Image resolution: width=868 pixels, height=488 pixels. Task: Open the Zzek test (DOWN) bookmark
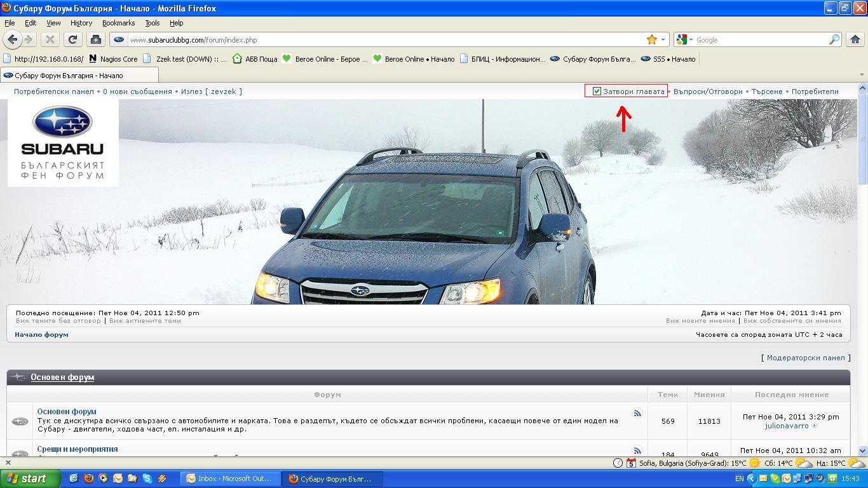[184, 59]
